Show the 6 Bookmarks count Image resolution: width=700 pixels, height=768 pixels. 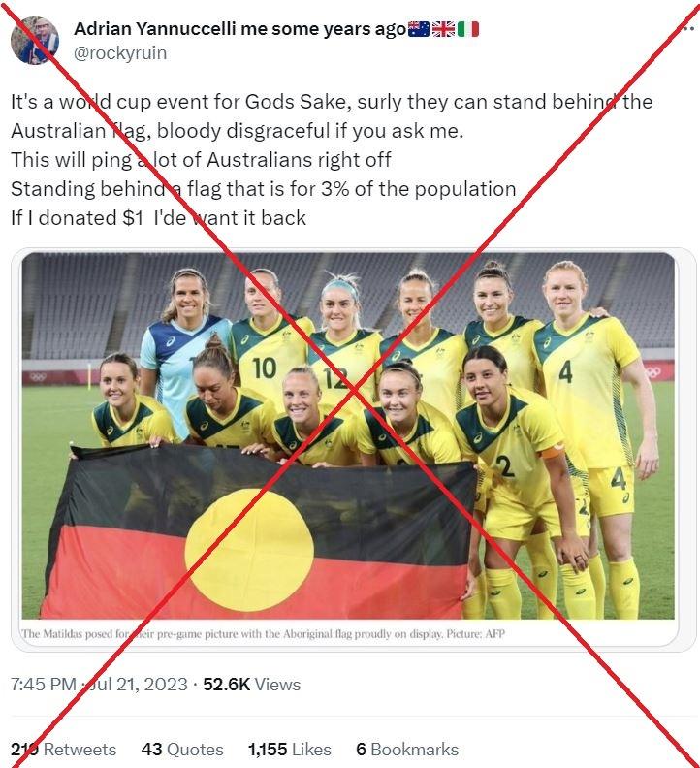pos(407,750)
